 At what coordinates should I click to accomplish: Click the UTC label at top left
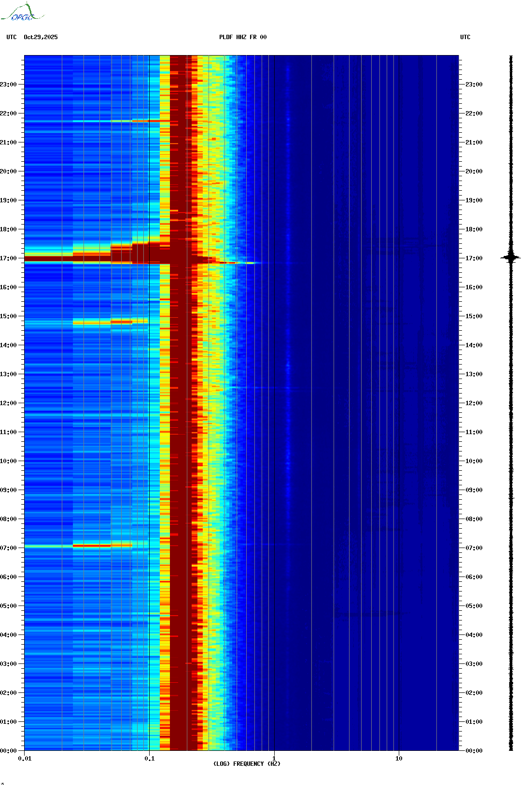point(12,37)
